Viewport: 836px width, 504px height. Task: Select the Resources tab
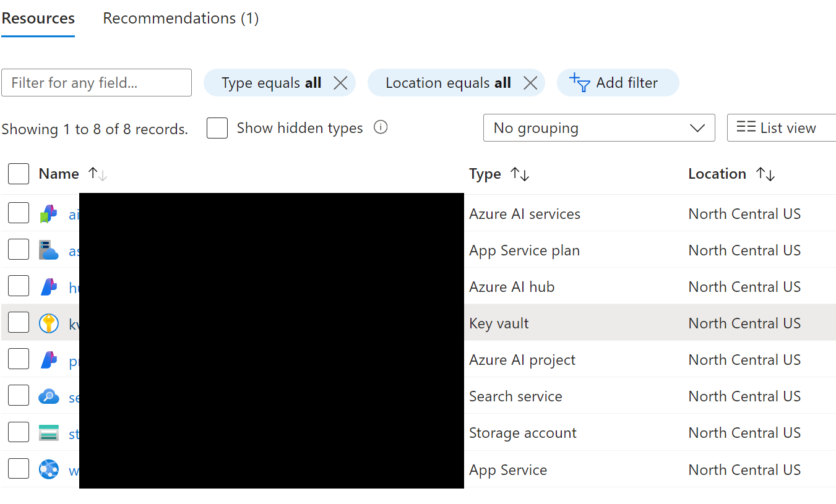pyautogui.click(x=38, y=18)
